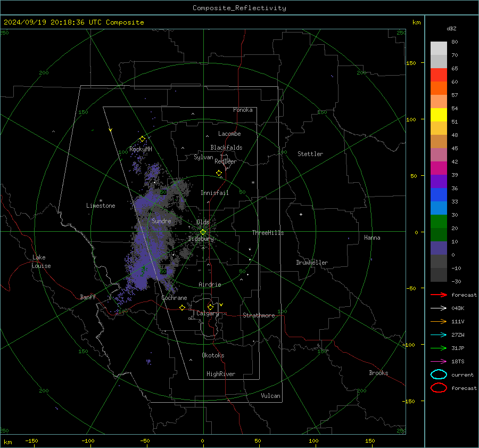
Task: Choose the royal blue 33-36 dBZ swatch
Action: pos(439,195)
